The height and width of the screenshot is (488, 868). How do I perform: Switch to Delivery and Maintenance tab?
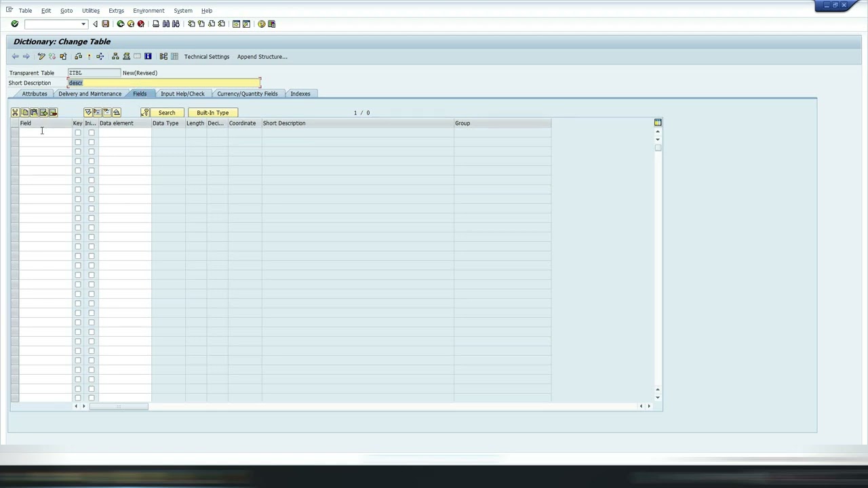(x=90, y=94)
